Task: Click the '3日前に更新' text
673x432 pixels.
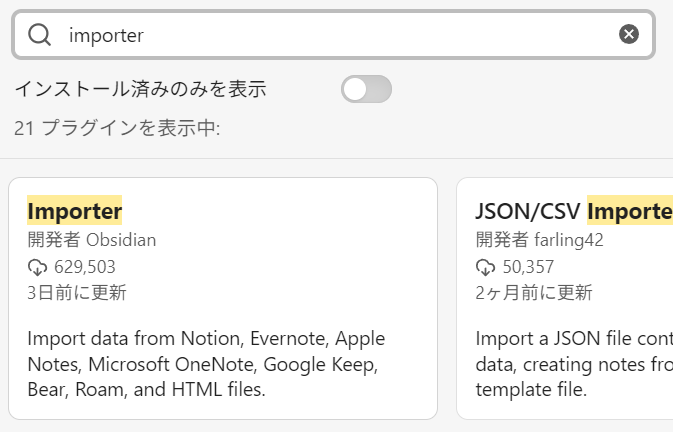Action: coord(77,293)
